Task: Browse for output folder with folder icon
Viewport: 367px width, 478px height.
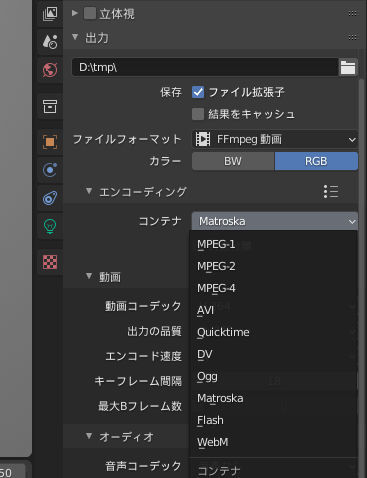Action: pyautogui.click(x=348, y=68)
